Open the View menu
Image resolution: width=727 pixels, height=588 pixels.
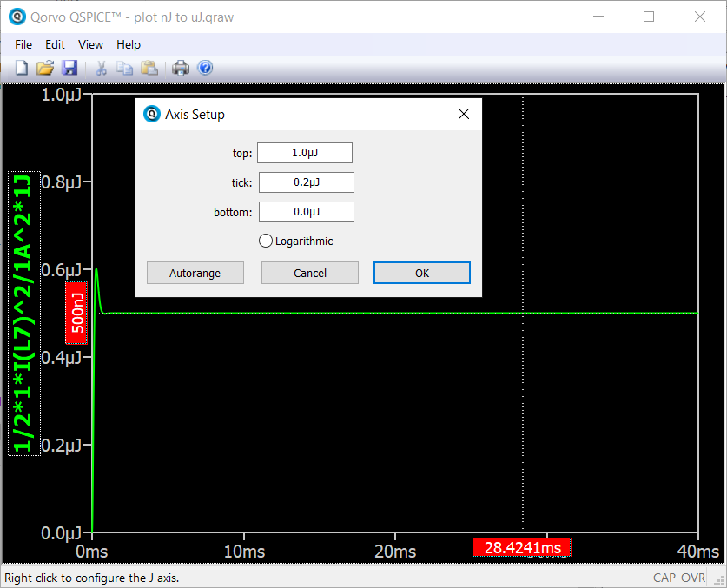90,44
